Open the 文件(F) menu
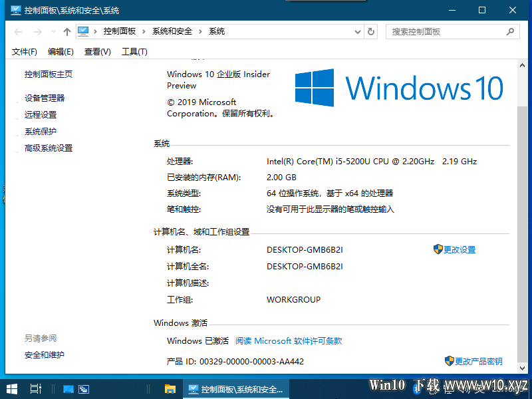Viewport: 532px width, 399px height. coord(25,52)
